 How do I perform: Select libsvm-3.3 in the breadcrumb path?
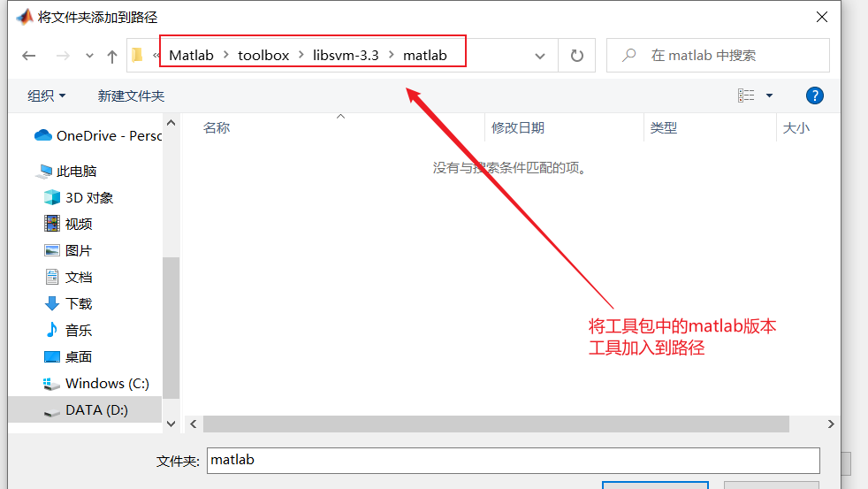[346, 56]
